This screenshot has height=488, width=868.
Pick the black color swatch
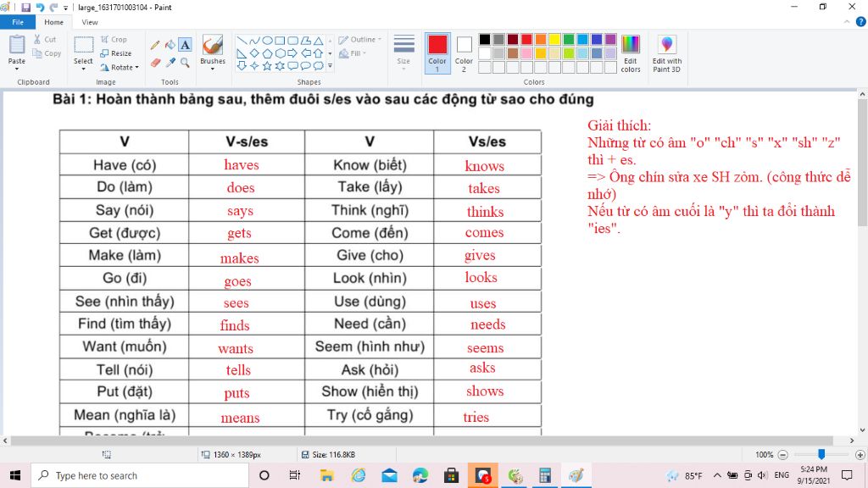click(x=485, y=39)
